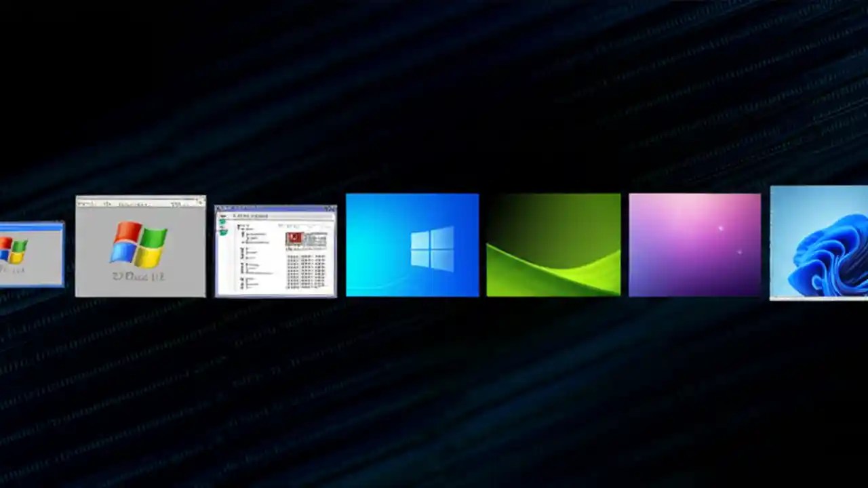Click the lowest green sidebar icon
The height and width of the screenshot is (488, 868).
tap(224, 232)
